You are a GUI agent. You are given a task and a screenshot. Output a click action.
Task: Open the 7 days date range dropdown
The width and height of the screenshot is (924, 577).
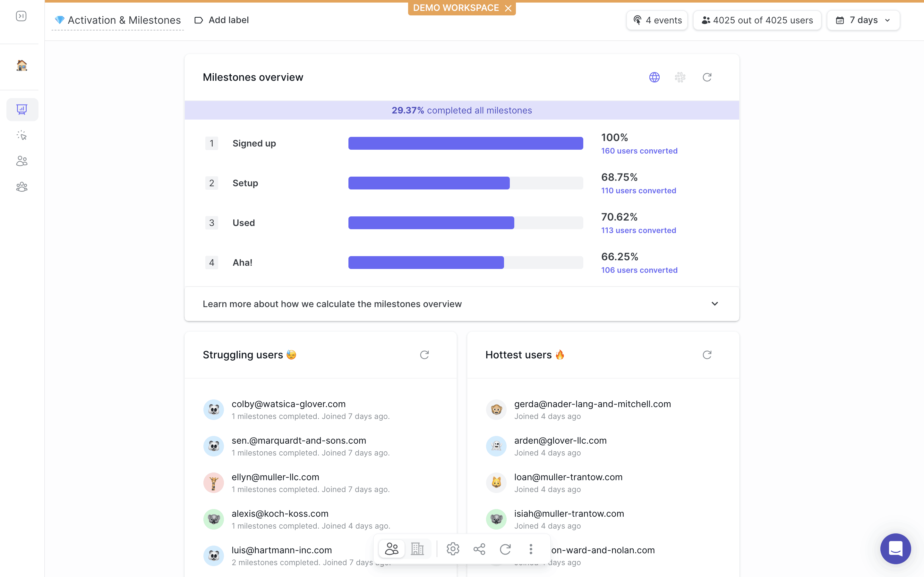863,20
